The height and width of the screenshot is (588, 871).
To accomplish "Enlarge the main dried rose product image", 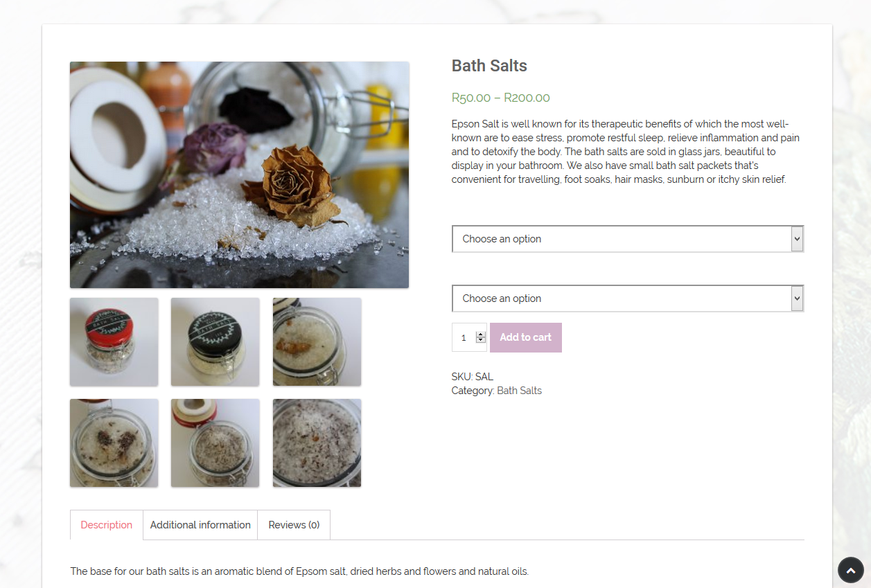I will coord(239,175).
